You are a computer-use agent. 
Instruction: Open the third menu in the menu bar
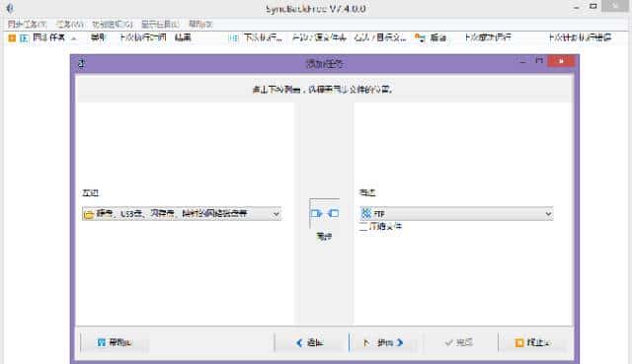[x=112, y=24]
